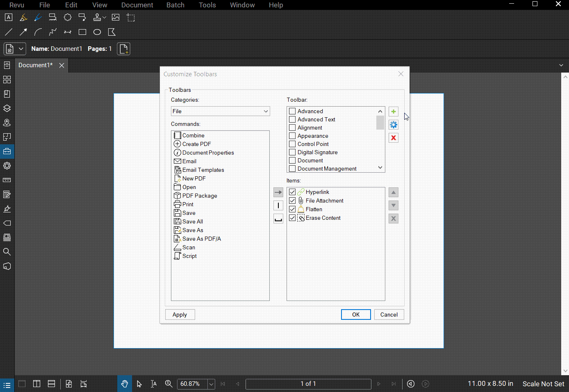The image size is (569, 392).
Task: Switch to the Document1 tab
Action: click(35, 65)
